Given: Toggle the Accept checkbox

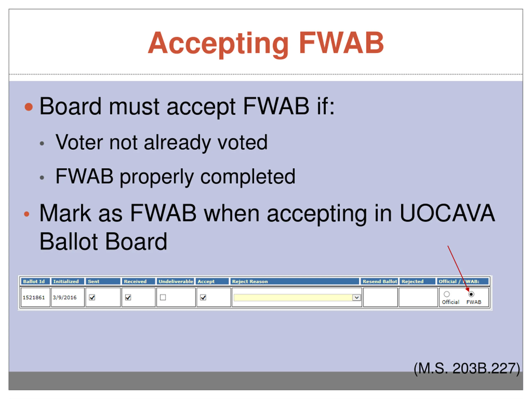Looking at the screenshot, I should [x=203, y=298].
